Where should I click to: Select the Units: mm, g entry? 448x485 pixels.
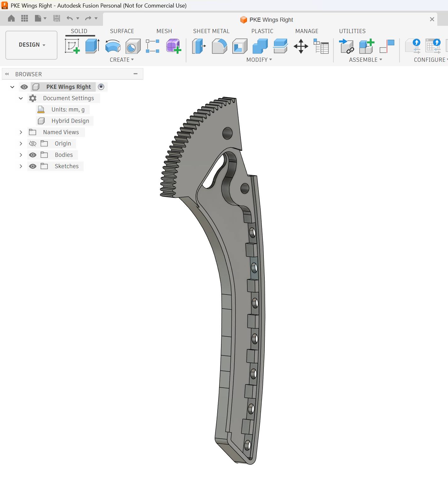(x=68, y=110)
